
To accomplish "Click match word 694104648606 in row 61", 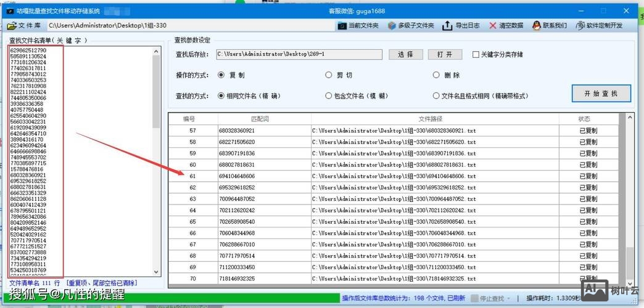I will tap(237, 176).
